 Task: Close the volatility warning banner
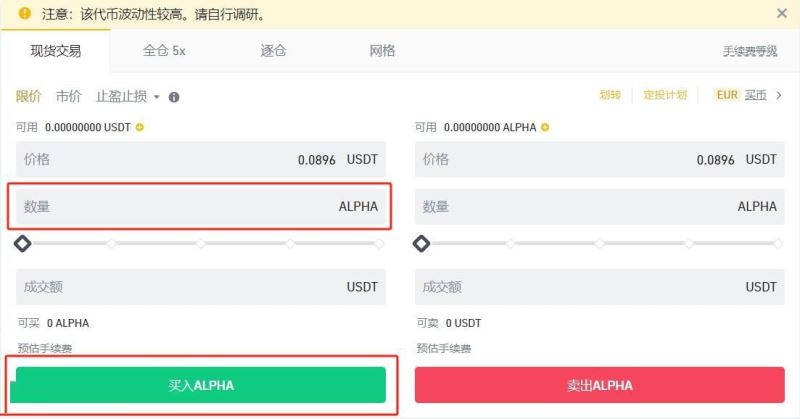coord(782,14)
